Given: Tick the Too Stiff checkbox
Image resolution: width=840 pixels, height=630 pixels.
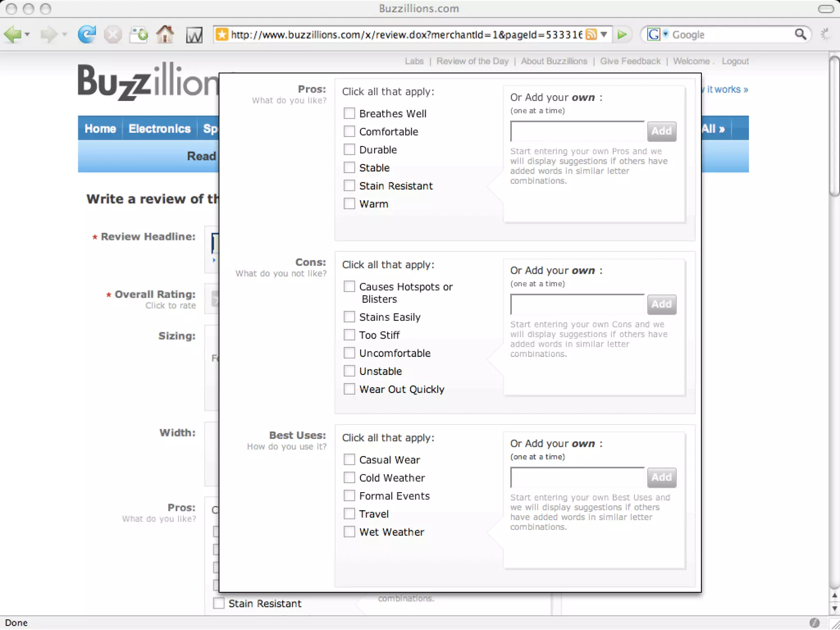Looking at the screenshot, I should (349, 335).
